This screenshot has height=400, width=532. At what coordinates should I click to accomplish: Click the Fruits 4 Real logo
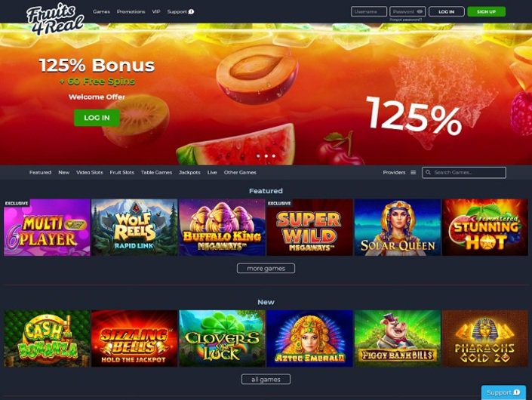(x=55, y=19)
